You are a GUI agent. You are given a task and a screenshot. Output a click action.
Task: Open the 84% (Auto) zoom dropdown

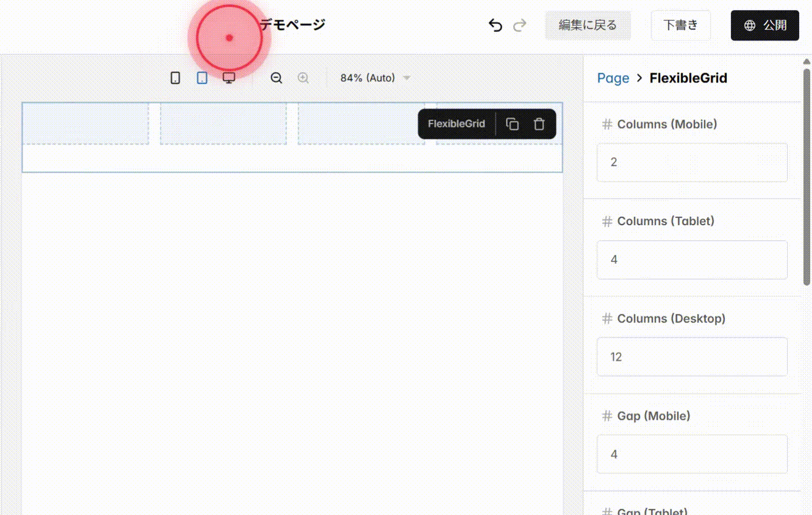tap(374, 78)
